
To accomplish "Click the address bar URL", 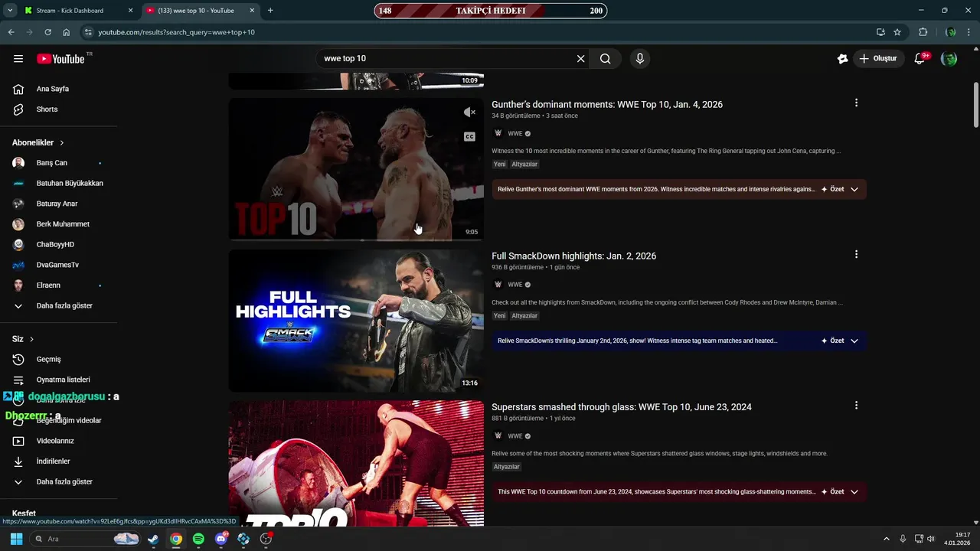I will pos(176,32).
